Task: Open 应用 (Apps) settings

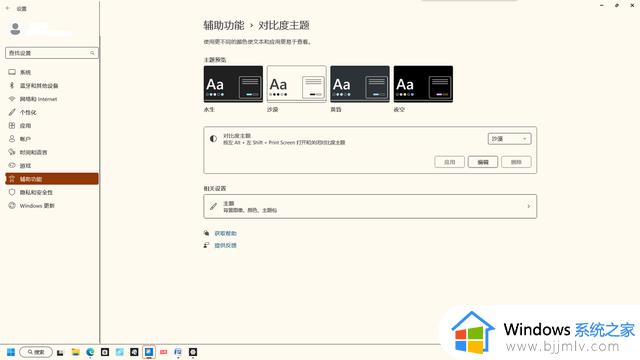Action: pos(52,126)
